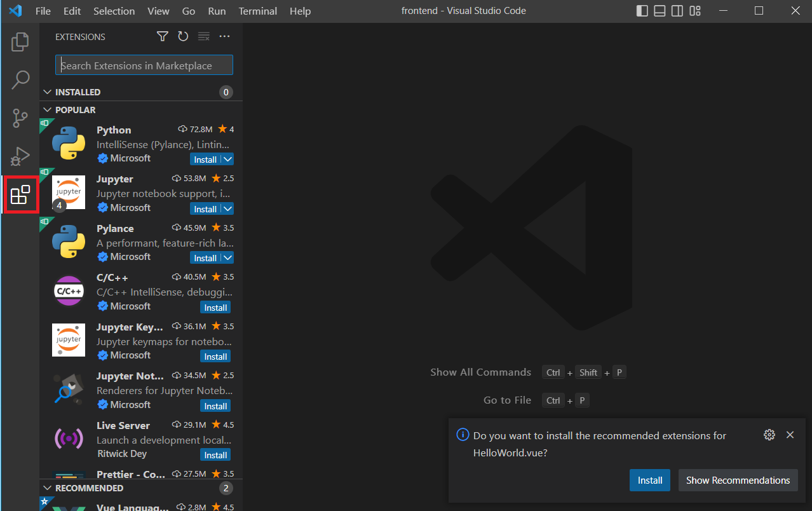Click the Prettier extension title row
Viewport: 812px width, 511px height.
click(x=131, y=474)
